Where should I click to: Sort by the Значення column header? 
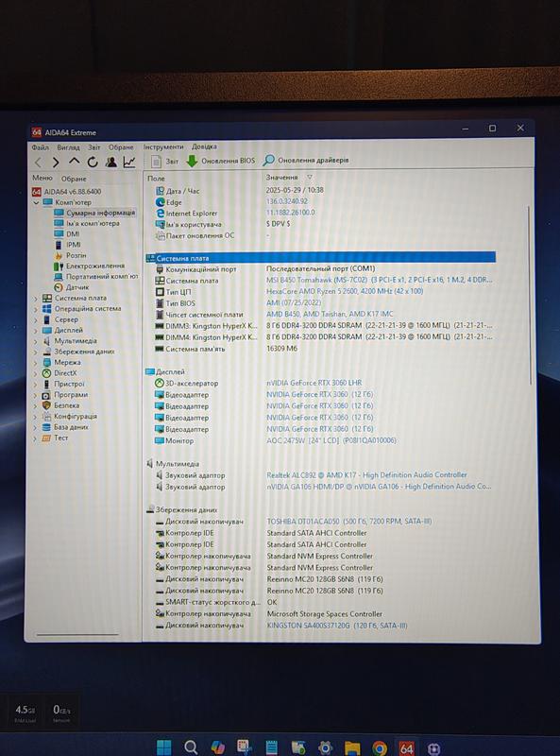(x=282, y=178)
